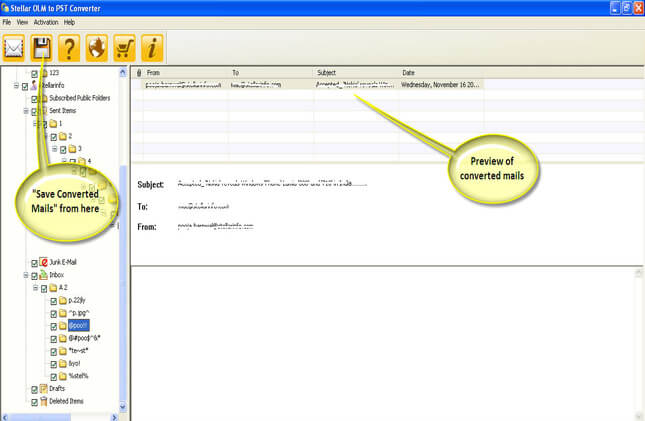The image size is (645, 421).
Task: Click the Junk E-Mail folder icon
Action: click(44, 262)
